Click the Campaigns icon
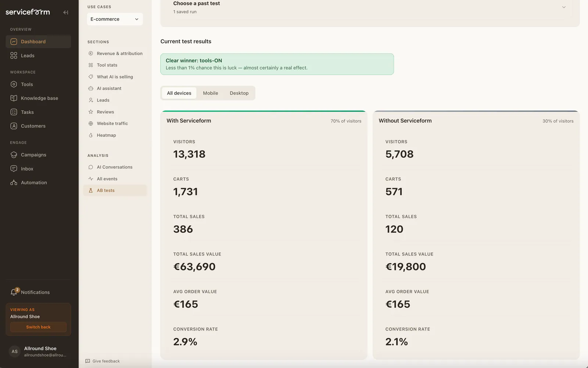 click(14, 155)
